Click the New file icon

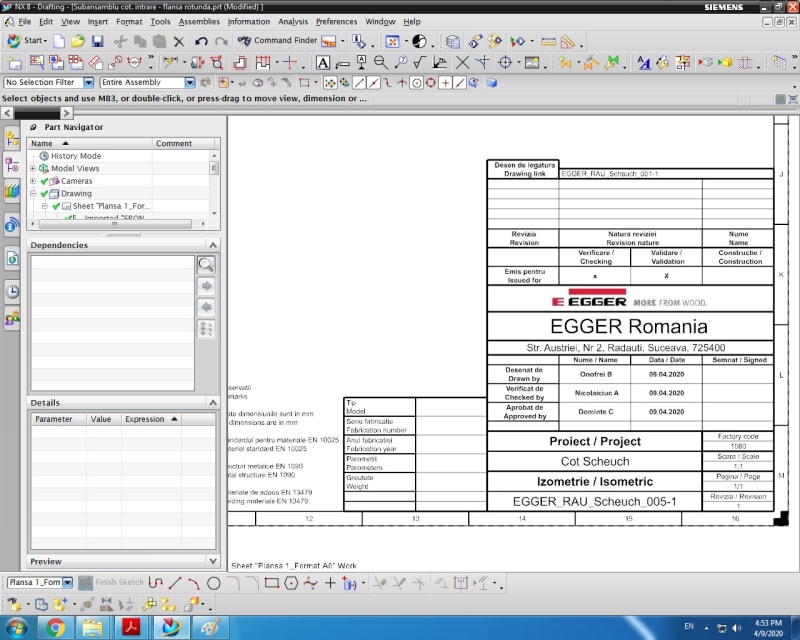59,41
